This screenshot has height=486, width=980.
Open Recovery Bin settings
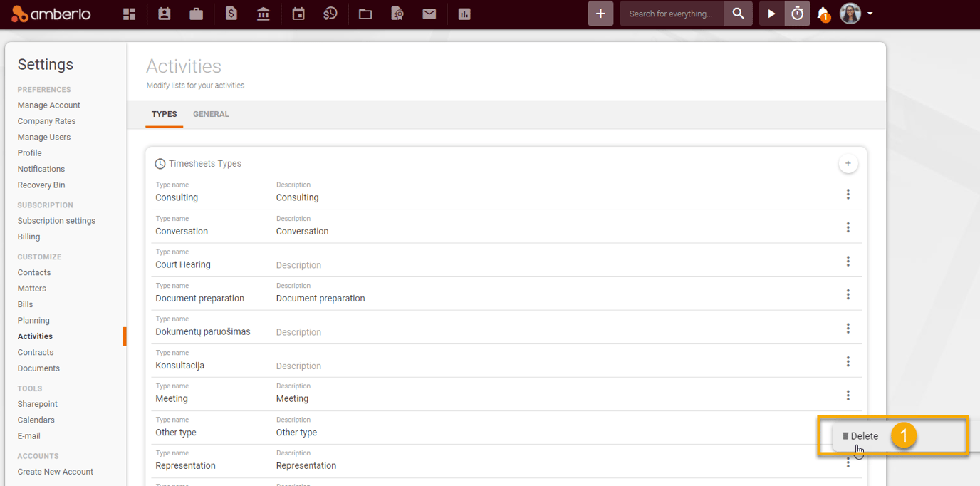point(41,185)
